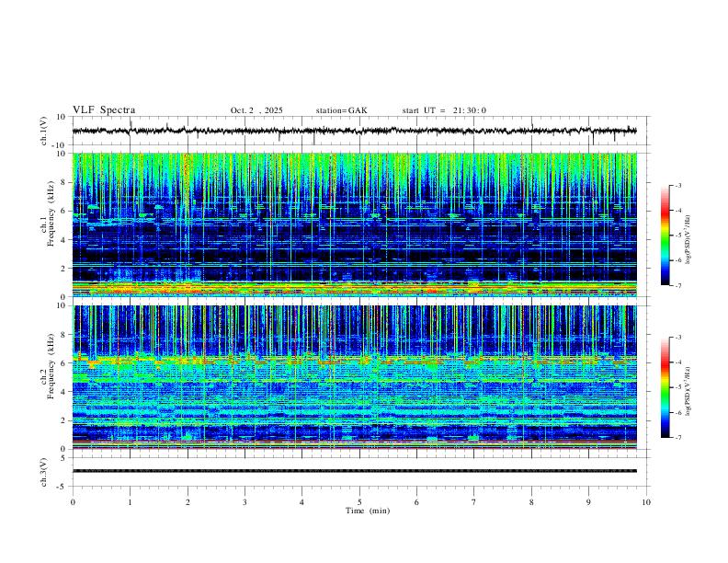Click the "VLF Spectra" plot title
Viewport: 728px width, 563px height.
pos(104,110)
